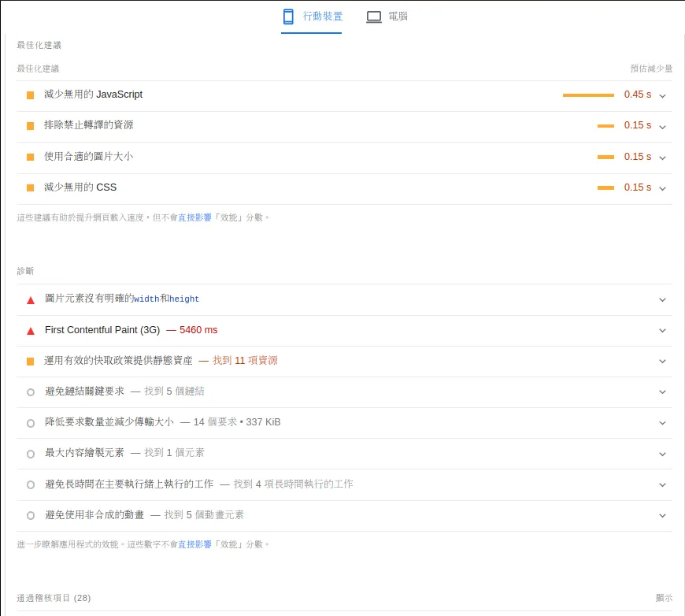685x616 pixels.
Task: Expand the 使用合適的圖片大小 chevron
Action: pos(662,158)
